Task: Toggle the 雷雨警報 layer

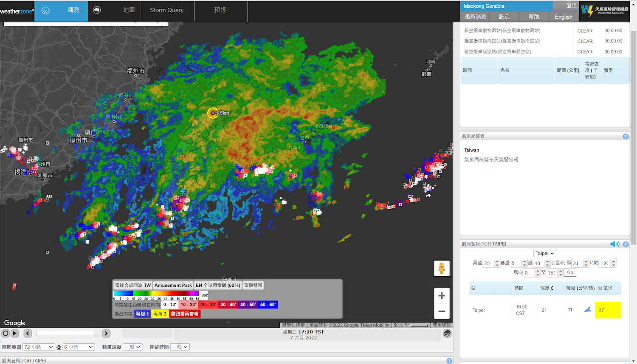Action: pos(253,286)
